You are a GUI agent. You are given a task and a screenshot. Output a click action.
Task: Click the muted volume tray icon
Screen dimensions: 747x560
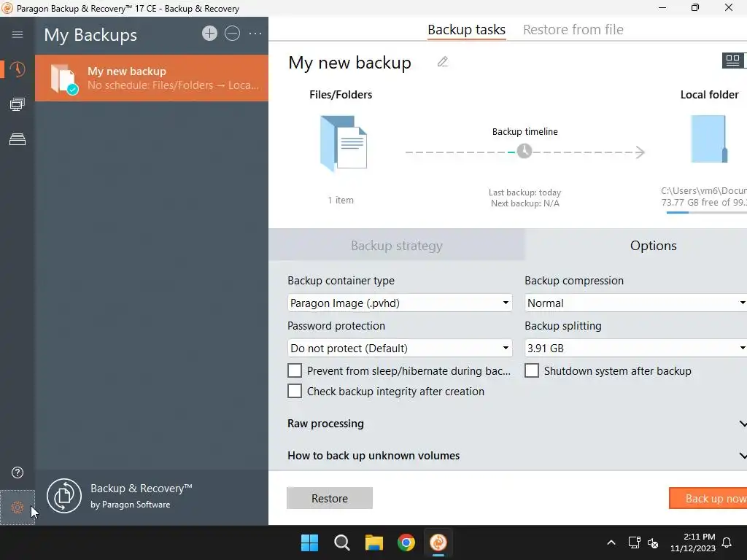tap(653, 542)
